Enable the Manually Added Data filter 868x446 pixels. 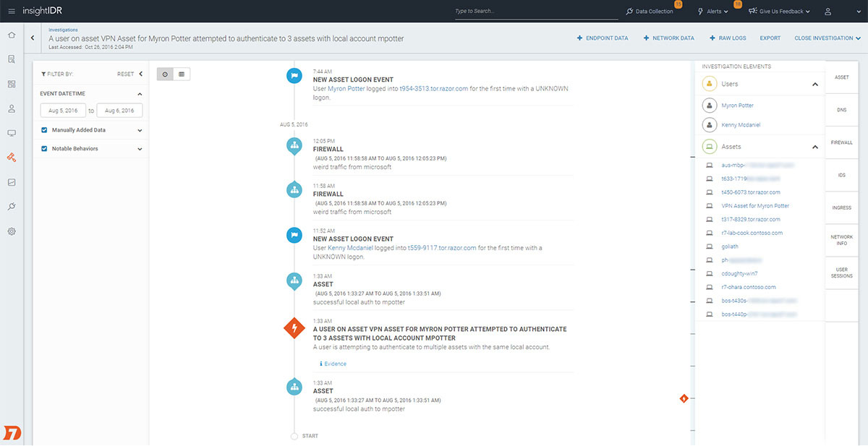44,130
